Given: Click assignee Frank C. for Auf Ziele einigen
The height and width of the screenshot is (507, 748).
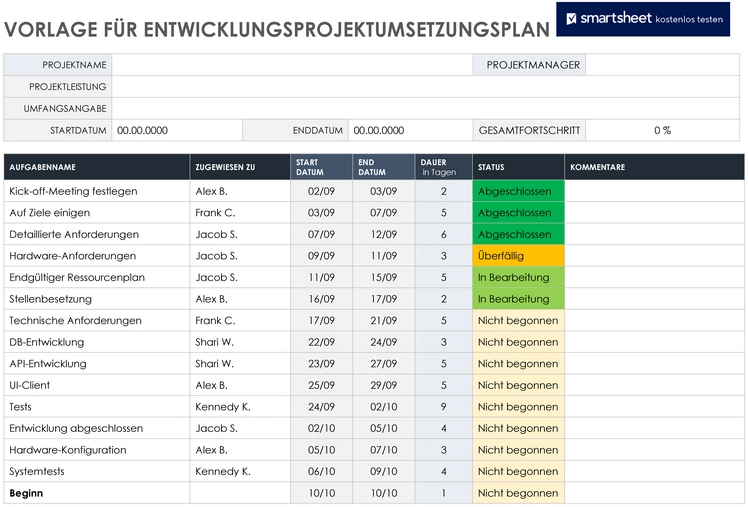Looking at the screenshot, I should pos(240,213).
